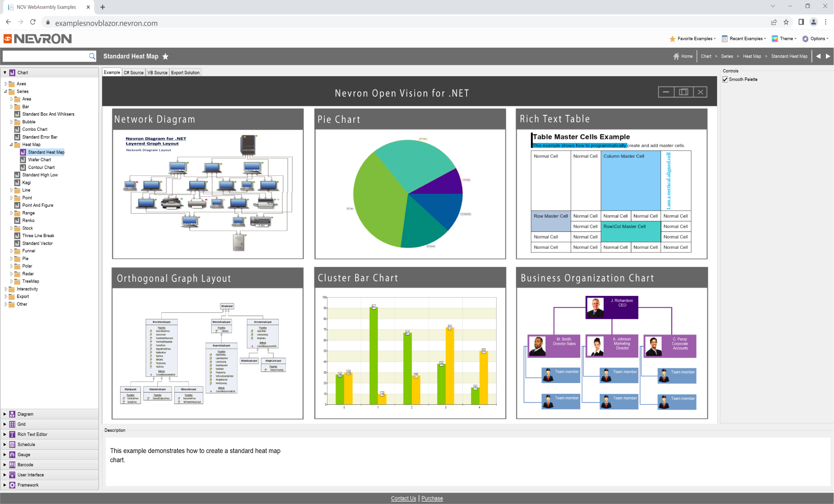The height and width of the screenshot is (504, 834).
Task: Open the Gauge section icon
Action: tap(12, 455)
